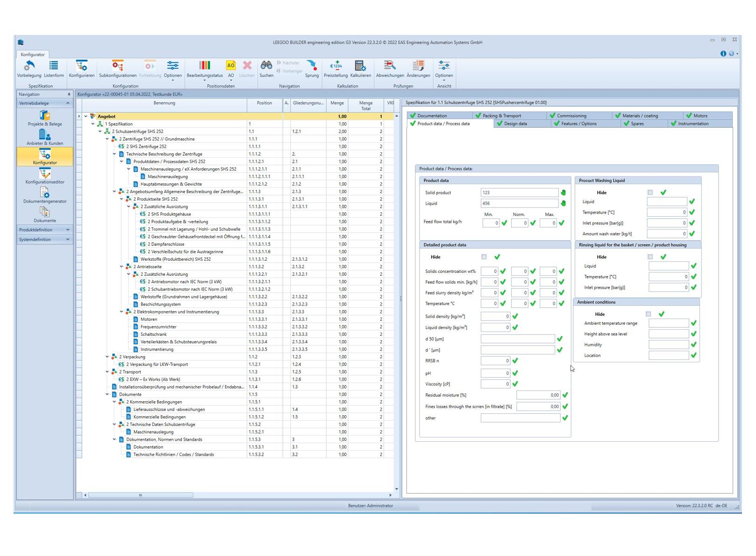Collapse the 2 Schubzentrifuge SHS 252 node

(x=99, y=131)
